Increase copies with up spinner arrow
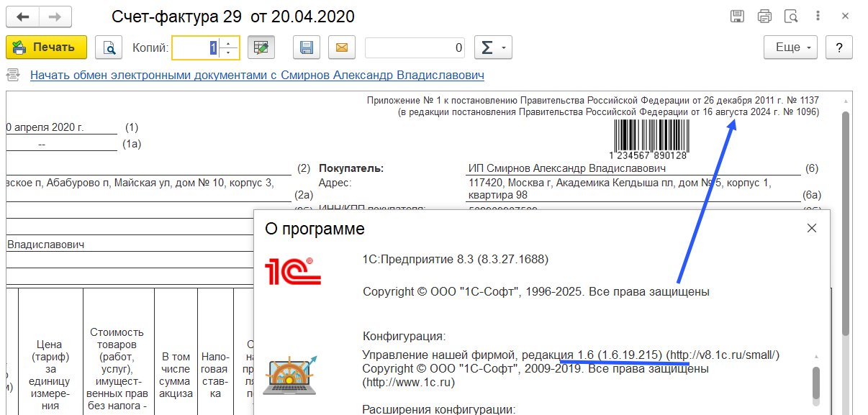The image size is (868, 415). (x=229, y=42)
